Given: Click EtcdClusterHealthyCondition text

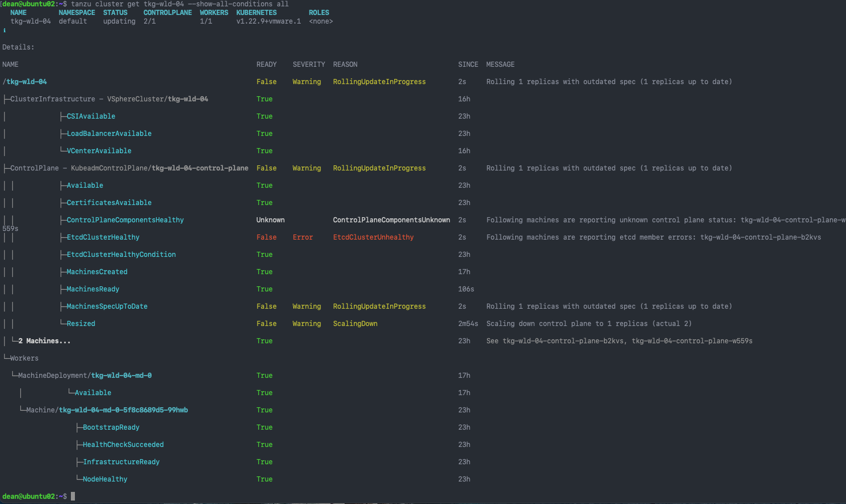Looking at the screenshot, I should click(x=121, y=255).
